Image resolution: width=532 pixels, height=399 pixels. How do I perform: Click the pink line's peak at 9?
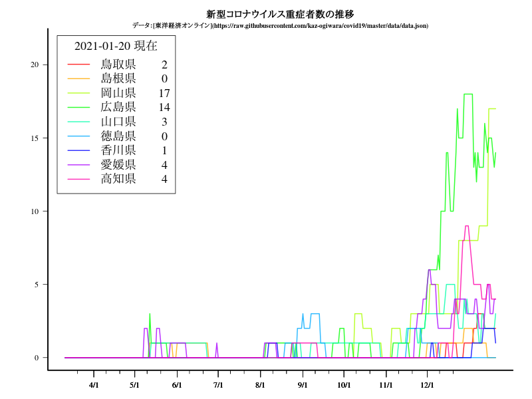[x=467, y=225]
